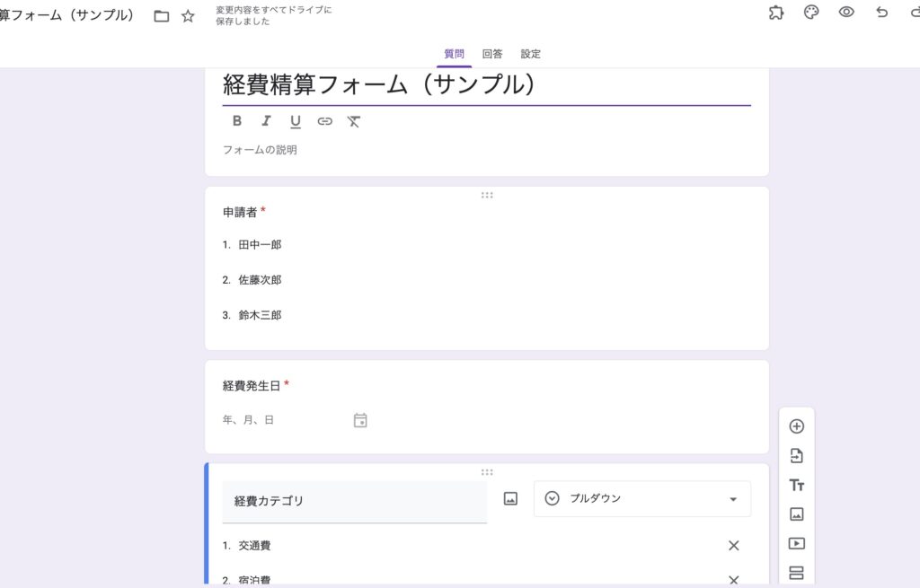Open the 設定 tab
The height and width of the screenshot is (588, 920).
pyautogui.click(x=531, y=54)
